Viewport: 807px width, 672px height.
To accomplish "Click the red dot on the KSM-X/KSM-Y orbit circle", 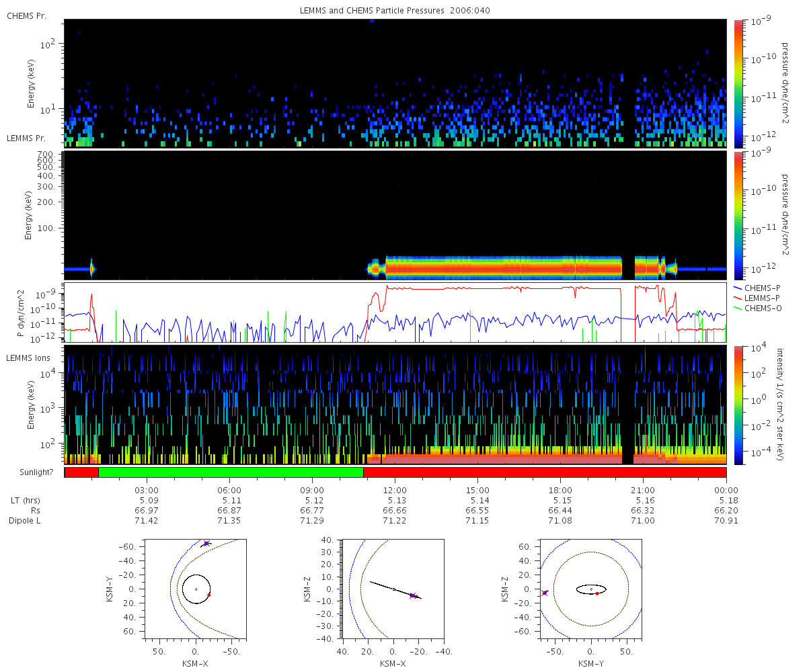I will [209, 595].
